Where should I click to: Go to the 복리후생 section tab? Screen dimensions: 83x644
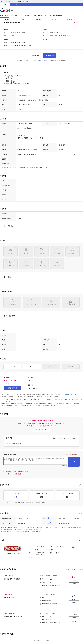(x=54, y=20)
